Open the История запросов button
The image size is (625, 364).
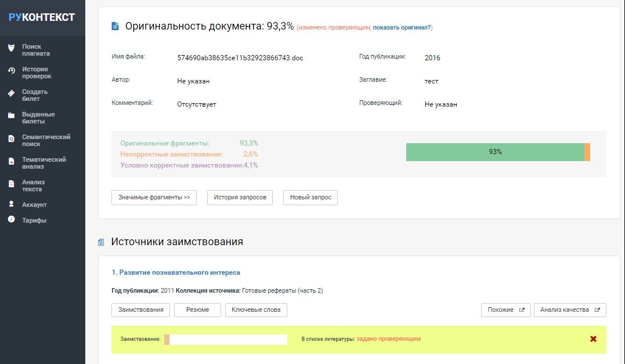click(x=240, y=198)
